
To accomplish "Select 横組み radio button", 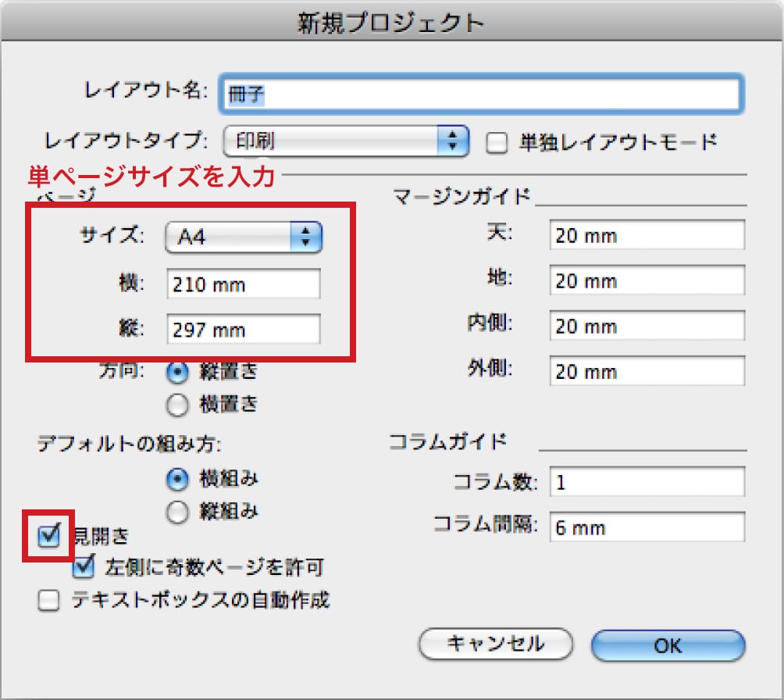I will pyautogui.click(x=178, y=478).
